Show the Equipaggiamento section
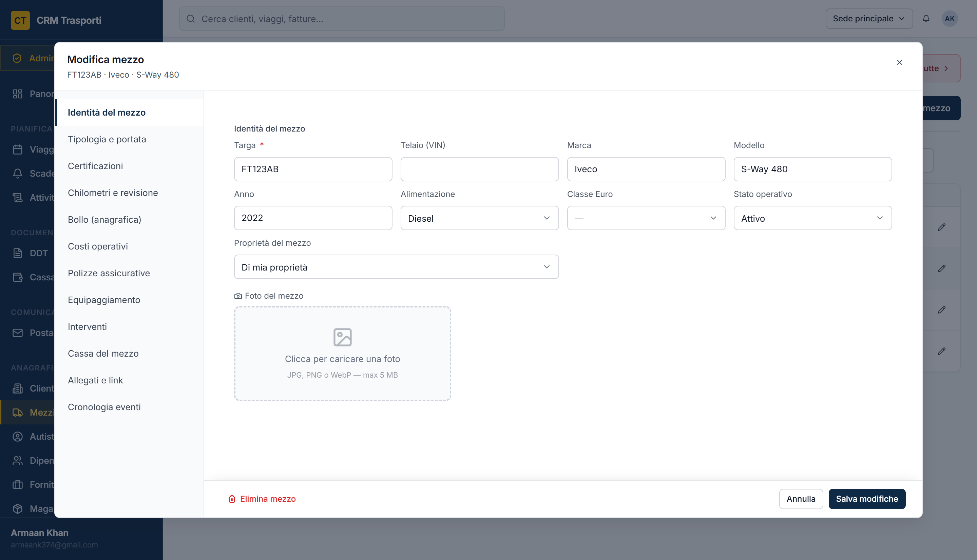This screenshot has height=560, width=977. point(129,300)
